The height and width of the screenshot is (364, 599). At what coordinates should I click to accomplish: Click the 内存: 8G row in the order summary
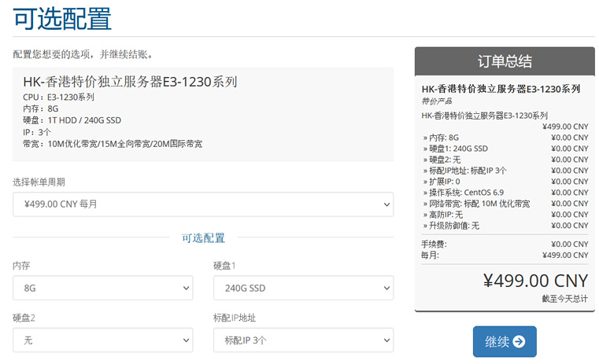tap(505, 138)
